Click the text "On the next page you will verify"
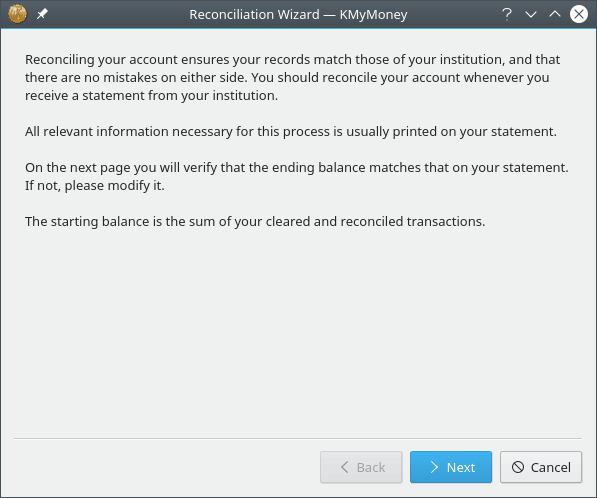Viewport: 597px width, 498px height. [x=297, y=168]
